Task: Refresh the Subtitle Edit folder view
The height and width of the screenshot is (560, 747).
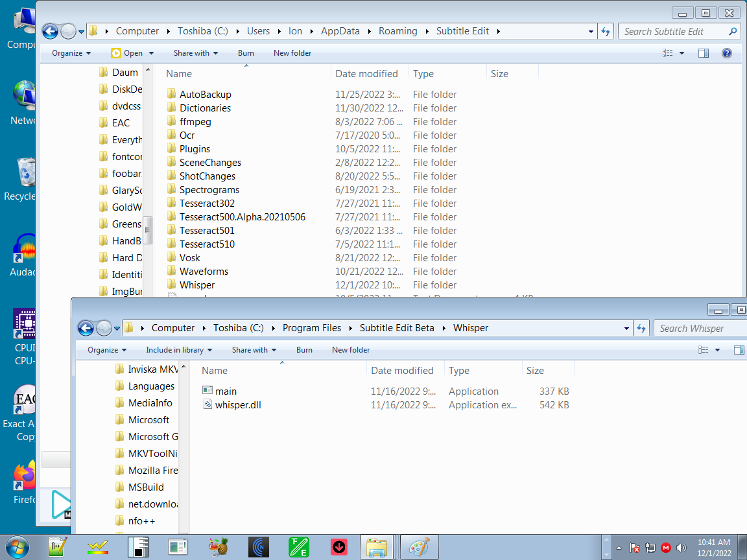Action: coord(606,31)
